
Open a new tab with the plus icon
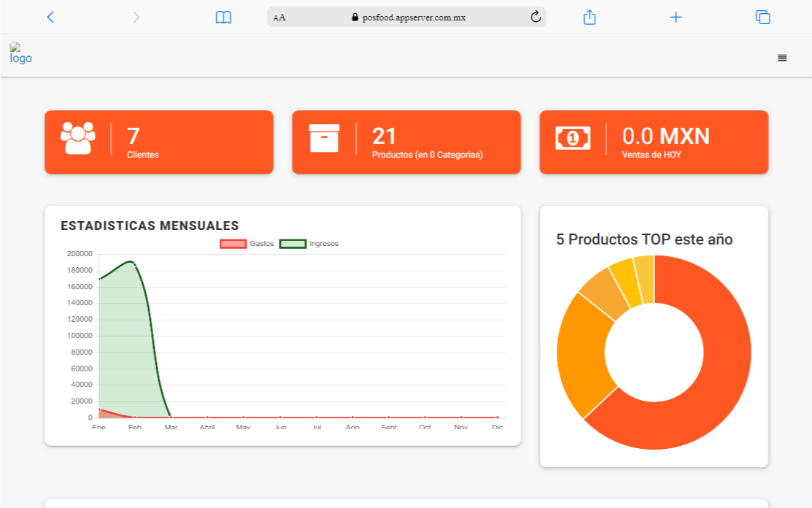coord(676,17)
